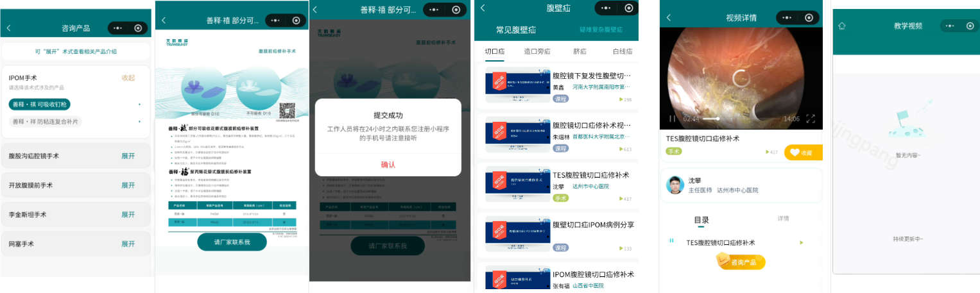Image resolution: width=980 pixels, height=293 pixels.
Task: Click the yellow 咨询产品 button
Action: click(x=741, y=262)
